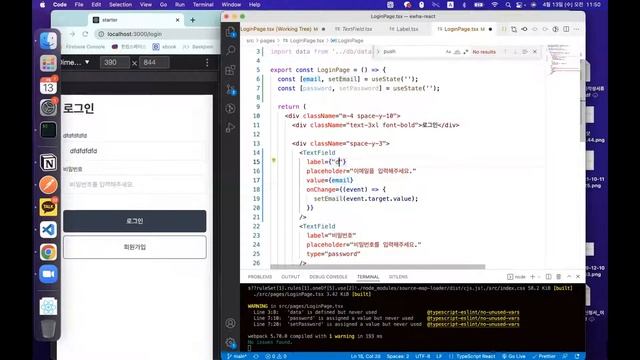Open editor More Actions ellipsis

[x=576, y=29]
